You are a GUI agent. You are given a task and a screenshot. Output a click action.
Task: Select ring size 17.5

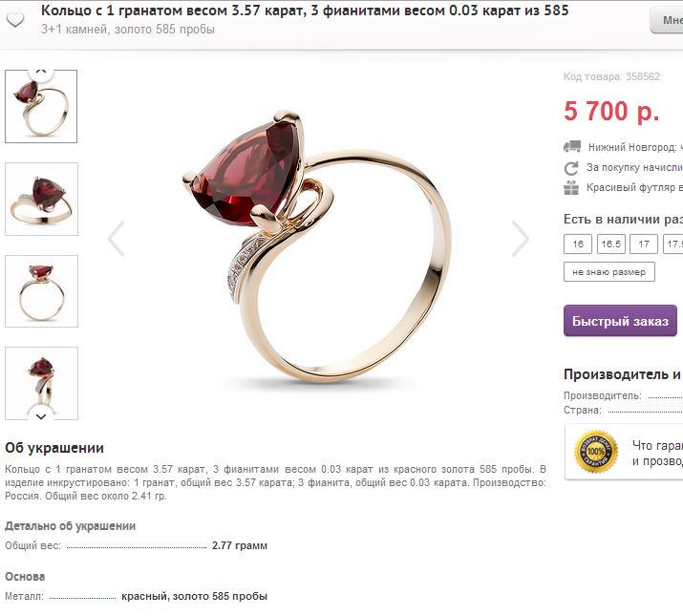coord(673,244)
